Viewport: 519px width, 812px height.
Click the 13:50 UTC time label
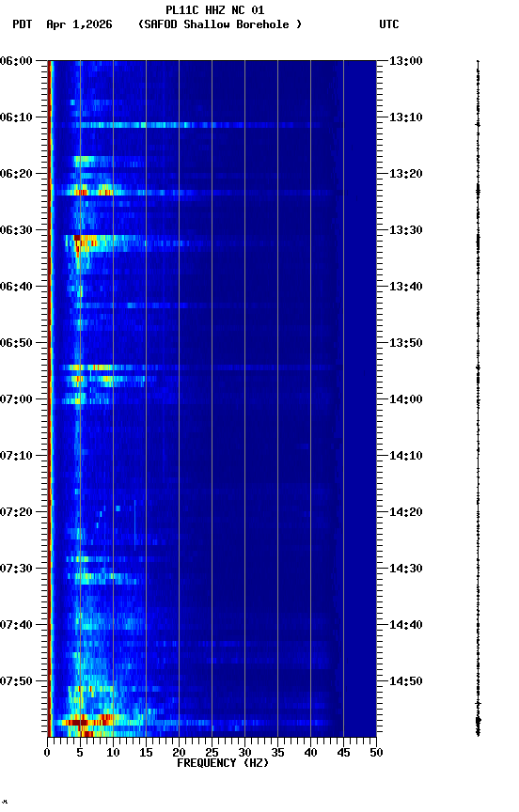coord(406,343)
